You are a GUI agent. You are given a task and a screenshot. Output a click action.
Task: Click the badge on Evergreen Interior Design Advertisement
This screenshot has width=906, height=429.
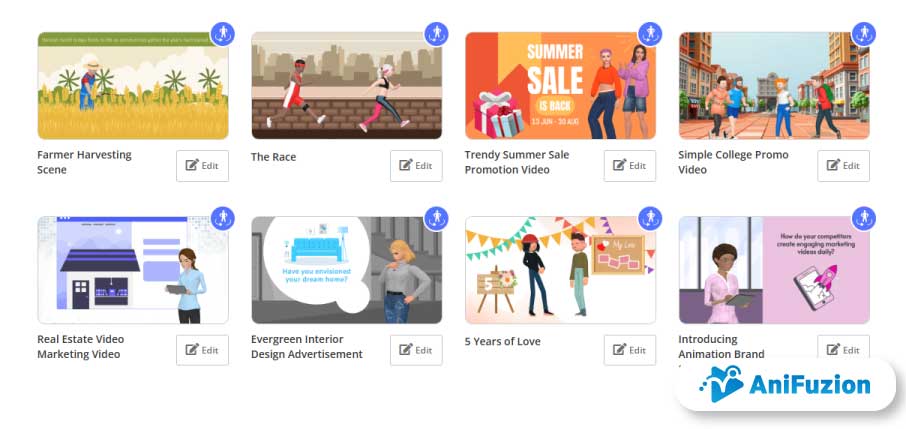(x=436, y=219)
